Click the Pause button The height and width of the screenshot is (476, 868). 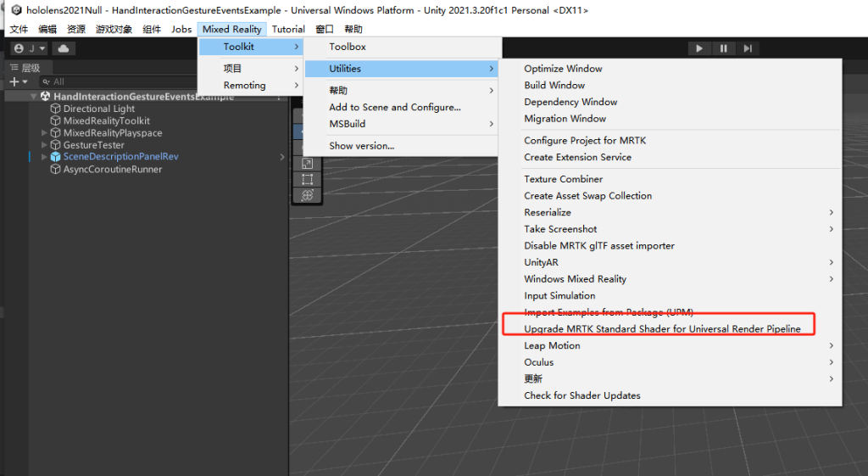723,48
